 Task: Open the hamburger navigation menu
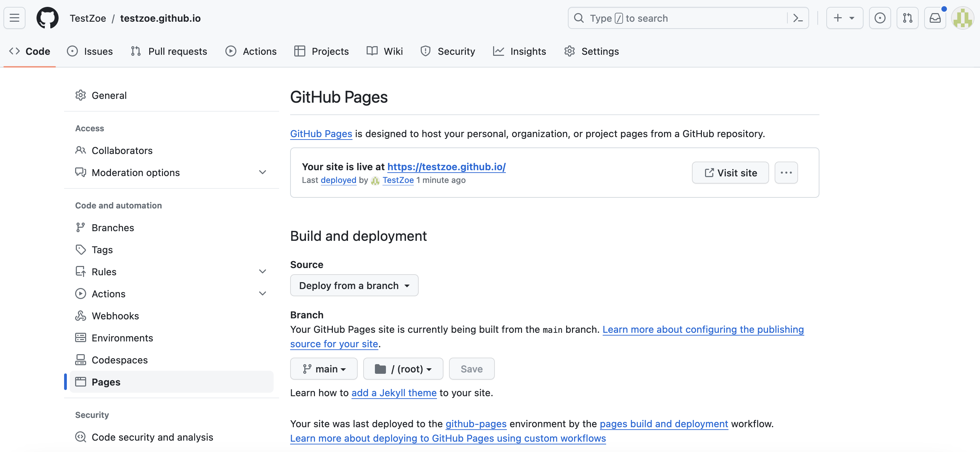14,18
